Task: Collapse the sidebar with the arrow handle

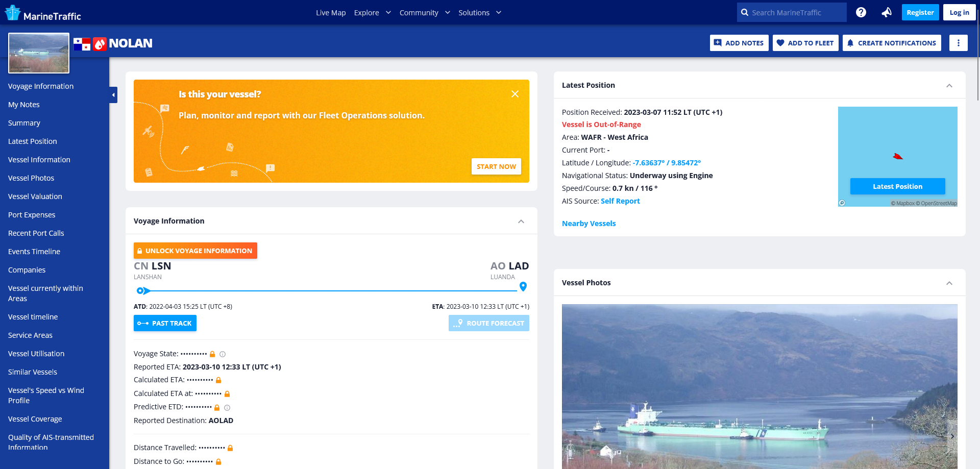Action: [x=113, y=95]
